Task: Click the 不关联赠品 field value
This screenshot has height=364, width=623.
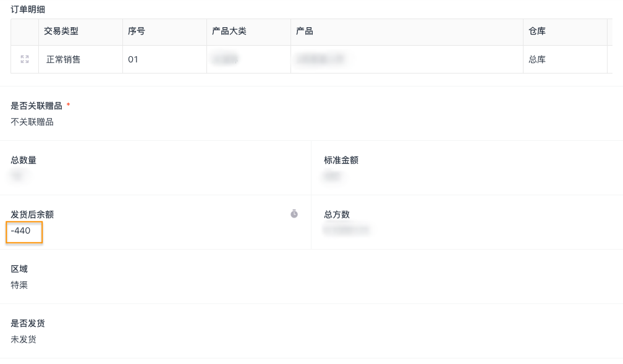Action: [32, 122]
